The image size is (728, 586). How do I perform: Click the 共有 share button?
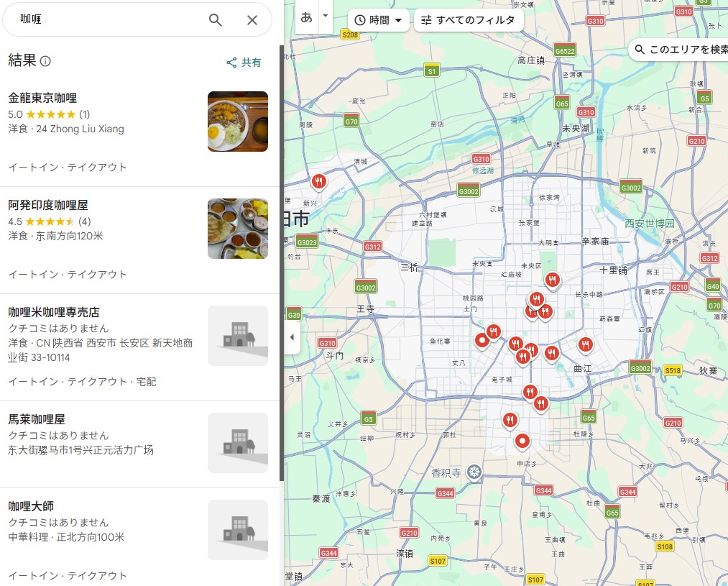244,63
